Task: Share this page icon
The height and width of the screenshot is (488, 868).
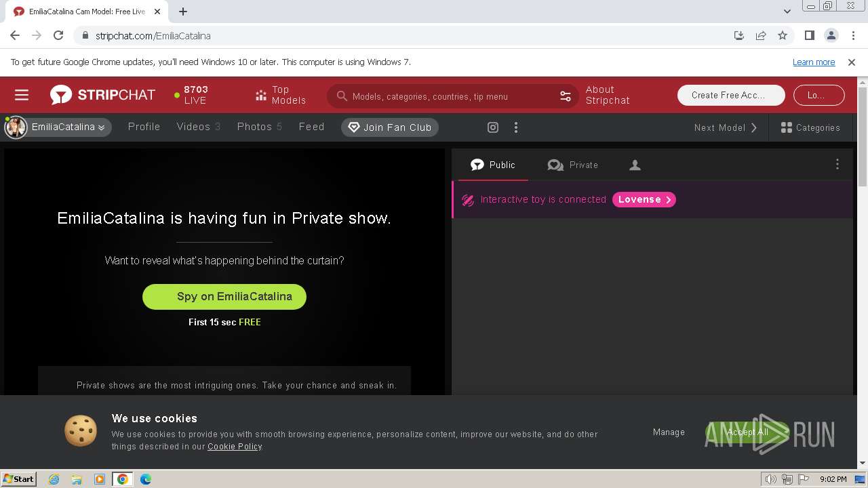Action: (761, 35)
